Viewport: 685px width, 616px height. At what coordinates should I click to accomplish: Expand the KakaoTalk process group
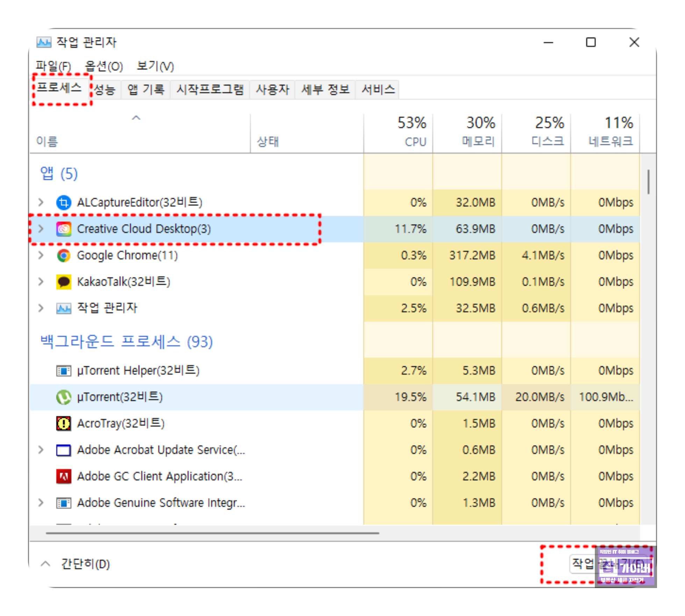(41, 282)
